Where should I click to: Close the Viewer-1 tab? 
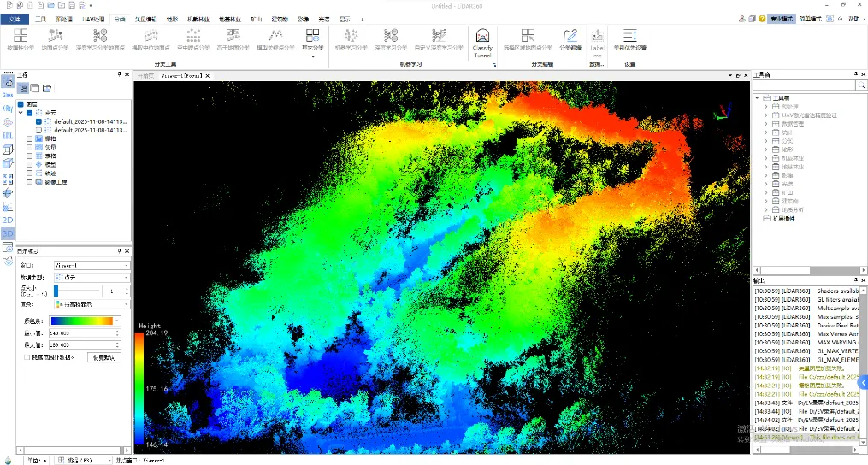208,75
